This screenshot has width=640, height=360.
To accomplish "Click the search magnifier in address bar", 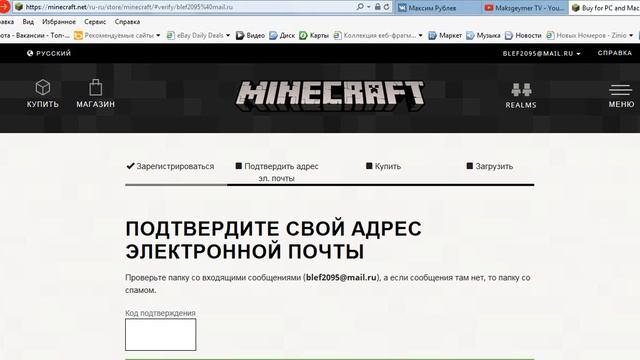I will click(x=360, y=7).
